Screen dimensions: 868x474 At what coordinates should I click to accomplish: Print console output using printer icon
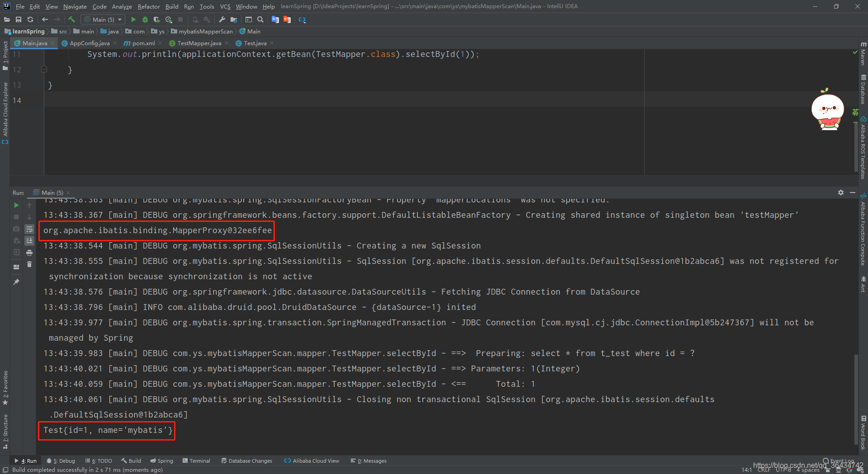29,253
